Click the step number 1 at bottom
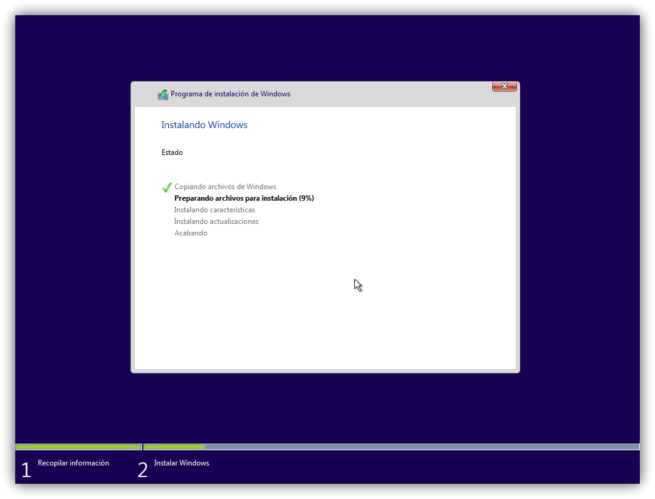 [26, 470]
